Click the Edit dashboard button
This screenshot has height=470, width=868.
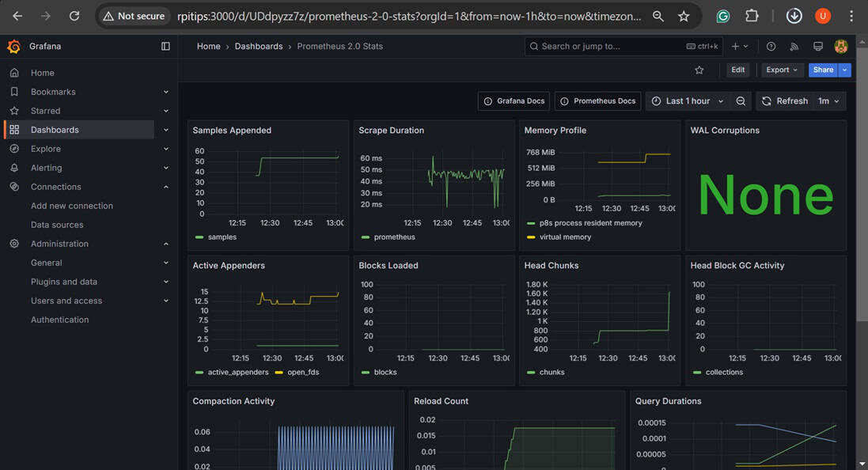(x=737, y=70)
